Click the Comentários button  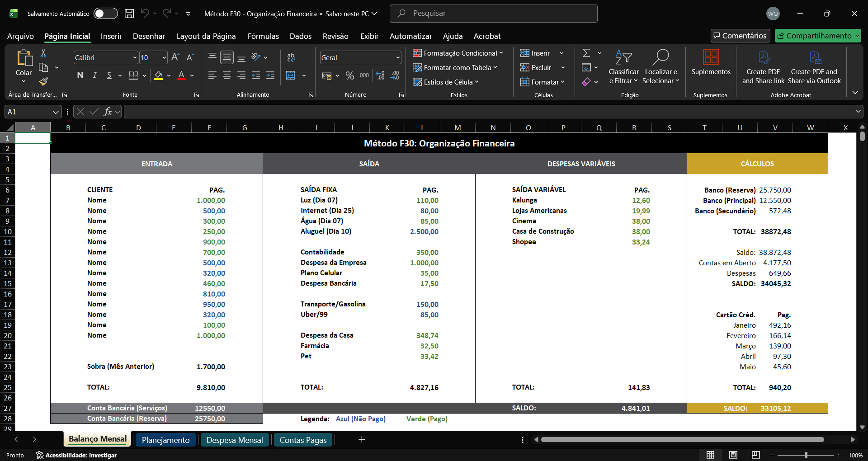pyautogui.click(x=740, y=36)
